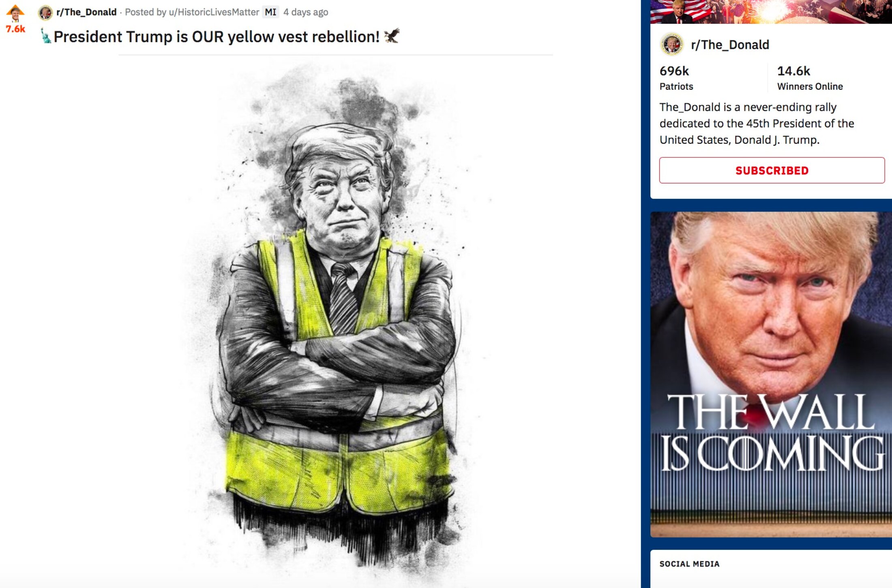Click the subreddit avatar beside post header

pyautogui.click(x=45, y=13)
